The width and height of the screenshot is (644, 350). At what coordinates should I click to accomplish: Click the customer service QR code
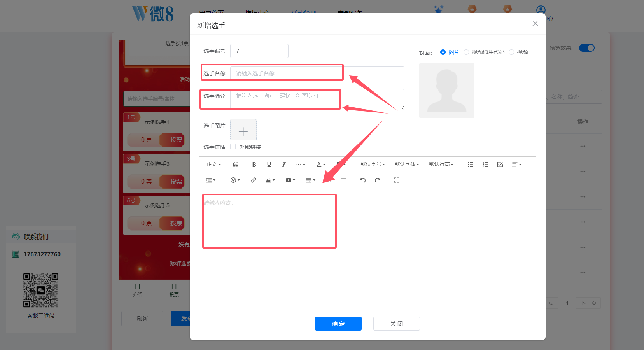[x=41, y=290]
